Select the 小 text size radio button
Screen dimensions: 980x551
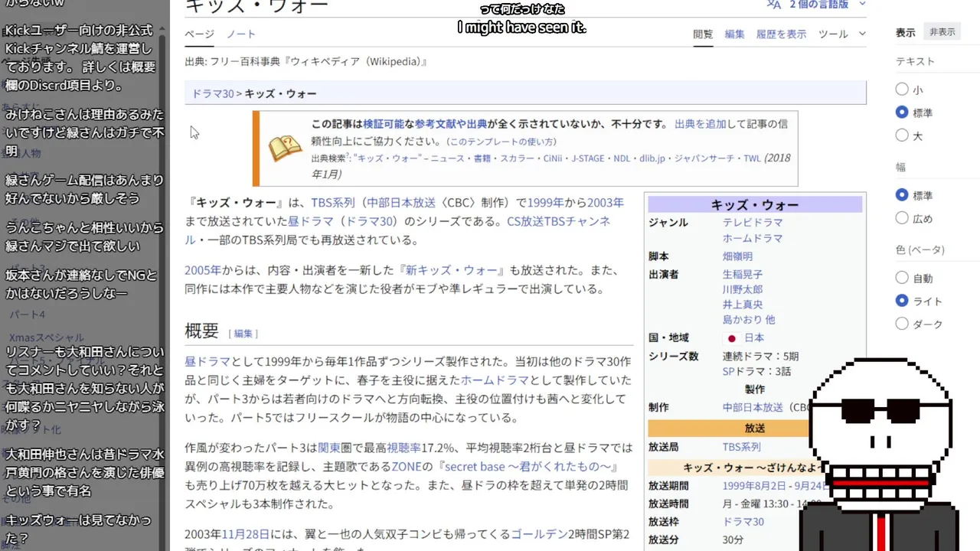(x=902, y=90)
